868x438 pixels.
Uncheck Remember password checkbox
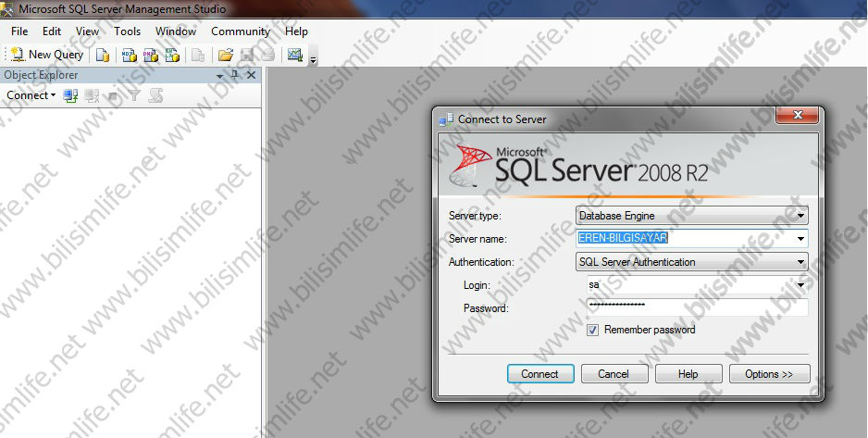point(593,330)
